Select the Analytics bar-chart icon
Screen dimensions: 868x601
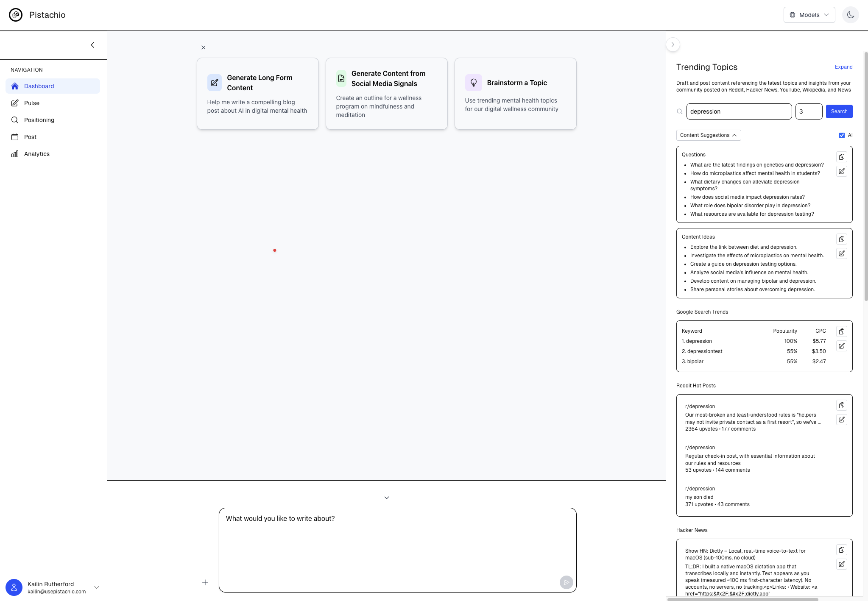(14, 154)
